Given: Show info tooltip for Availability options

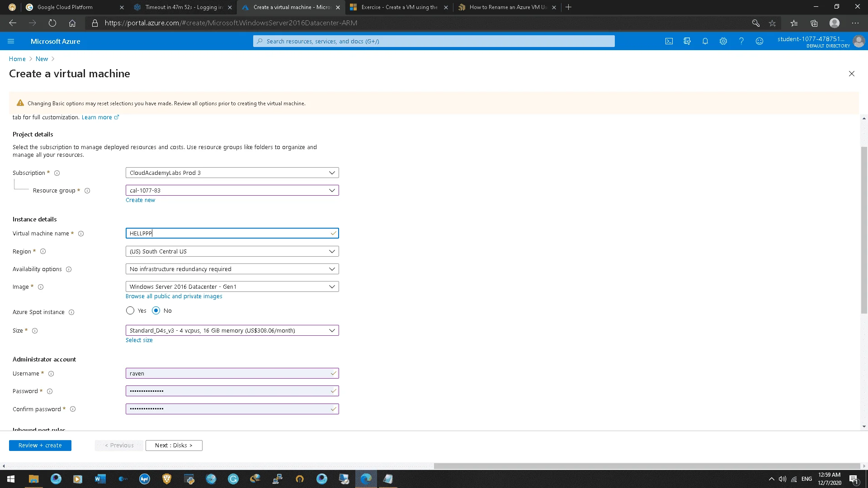Looking at the screenshot, I should pyautogui.click(x=69, y=269).
